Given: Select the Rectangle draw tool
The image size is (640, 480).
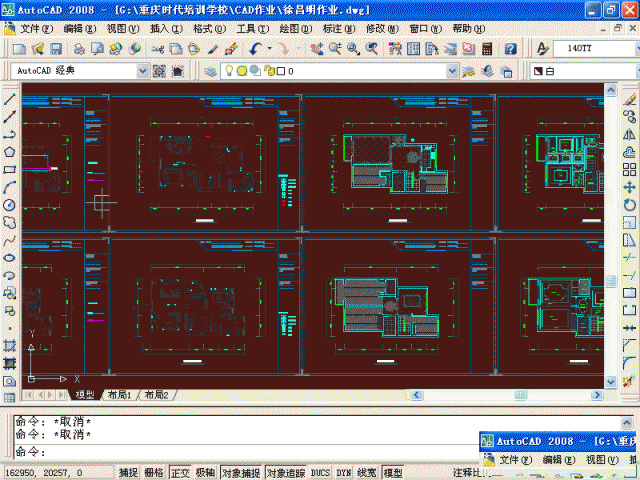Looking at the screenshot, I should [9, 169].
